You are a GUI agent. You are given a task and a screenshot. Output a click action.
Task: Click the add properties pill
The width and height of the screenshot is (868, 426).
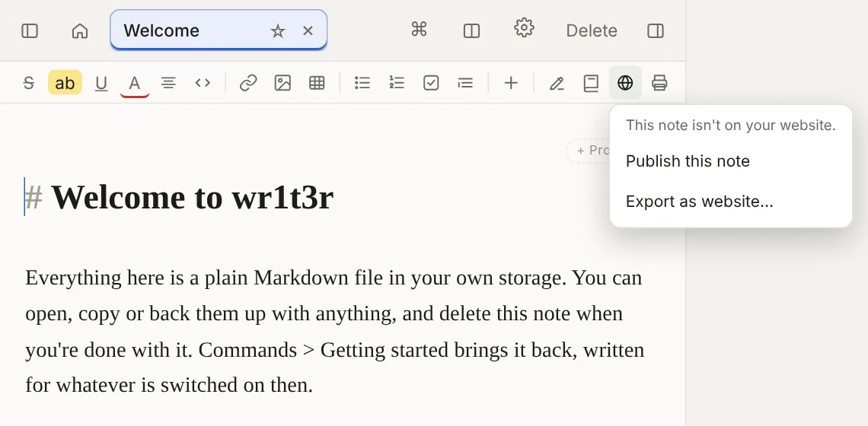pos(589,151)
